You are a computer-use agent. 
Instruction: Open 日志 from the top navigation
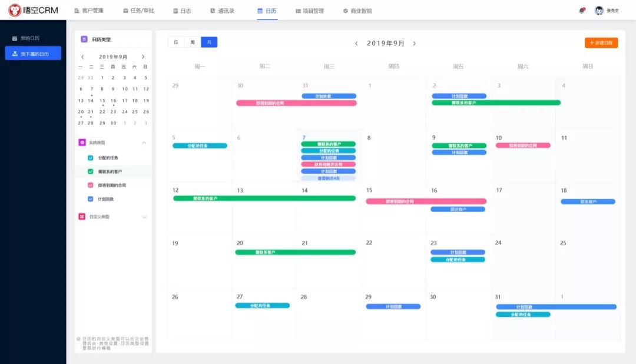[x=182, y=11]
